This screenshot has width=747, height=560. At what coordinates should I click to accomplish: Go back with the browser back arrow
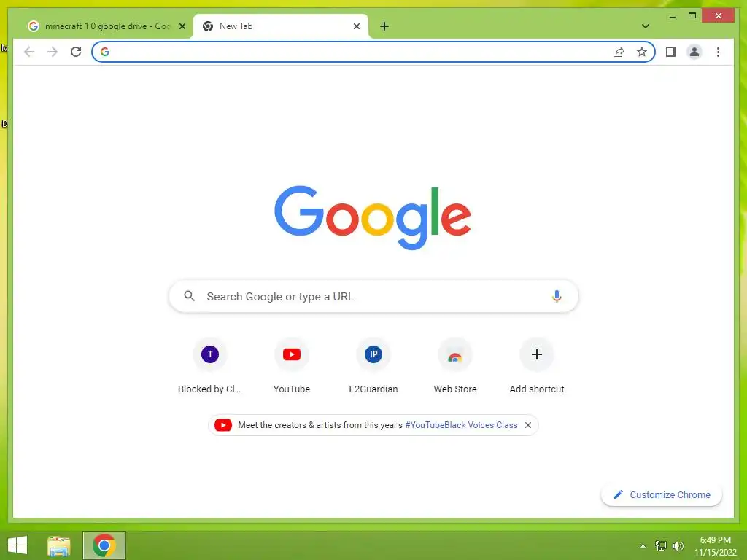point(29,52)
